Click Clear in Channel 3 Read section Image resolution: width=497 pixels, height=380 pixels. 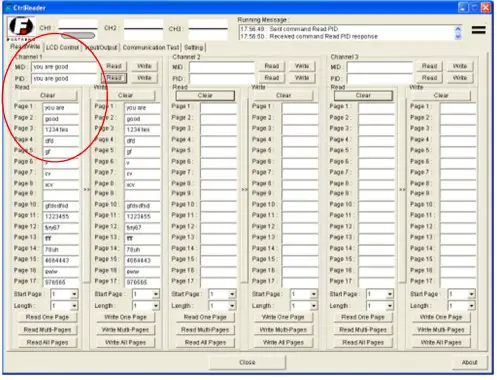pos(363,95)
